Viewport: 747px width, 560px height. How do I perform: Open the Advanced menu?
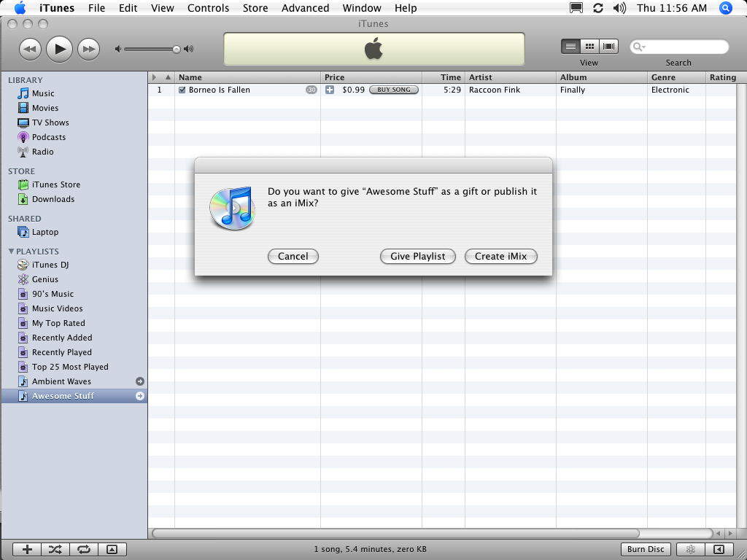[x=306, y=8]
